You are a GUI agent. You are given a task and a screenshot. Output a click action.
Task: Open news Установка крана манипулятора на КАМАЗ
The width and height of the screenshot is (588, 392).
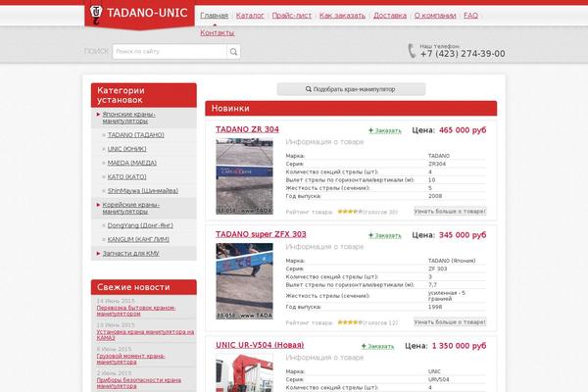pyautogui.click(x=145, y=335)
